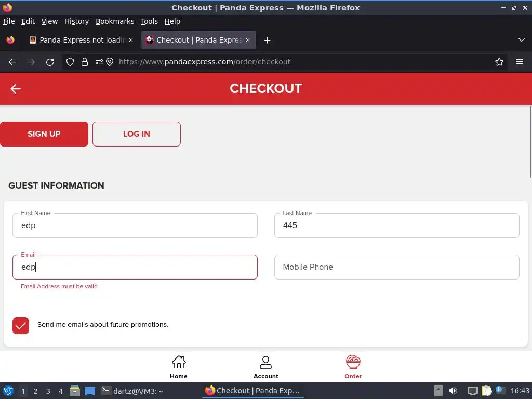Switch to workspace 4 in the taskbar

coord(61,391)
